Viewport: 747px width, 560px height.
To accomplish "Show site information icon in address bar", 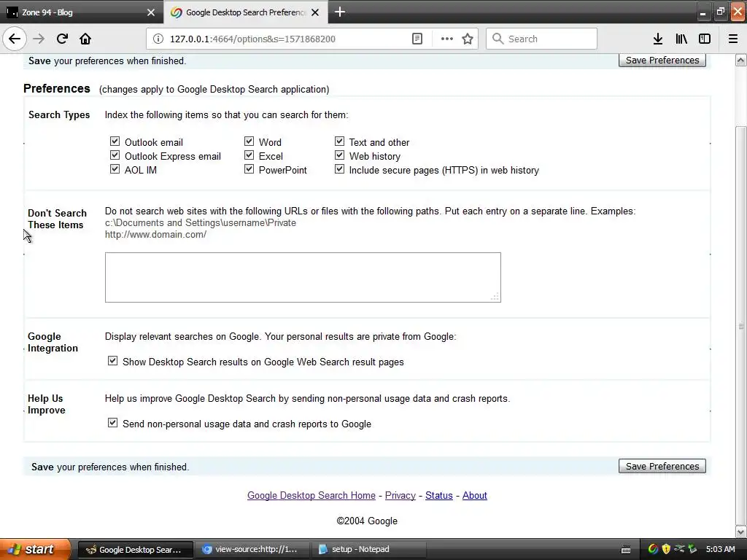I will coord(158,39).
